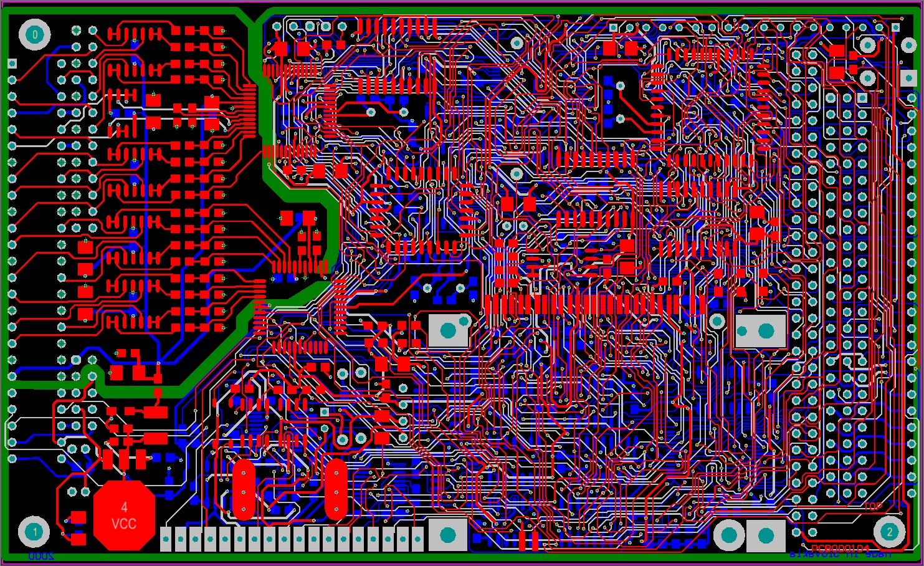Click mounting hole labeled 0
The height and width of the screenshot is (566, 924).
point(35,35)
